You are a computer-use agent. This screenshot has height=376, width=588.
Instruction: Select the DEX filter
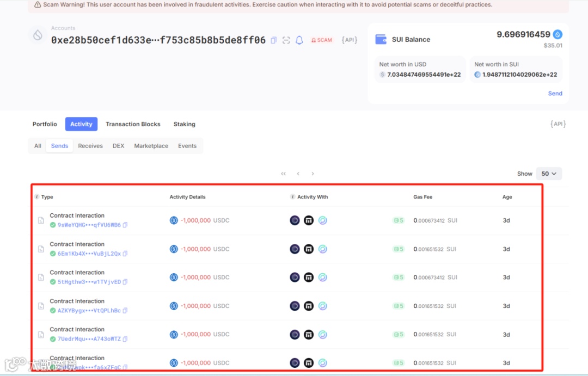(x=119, y=146)
